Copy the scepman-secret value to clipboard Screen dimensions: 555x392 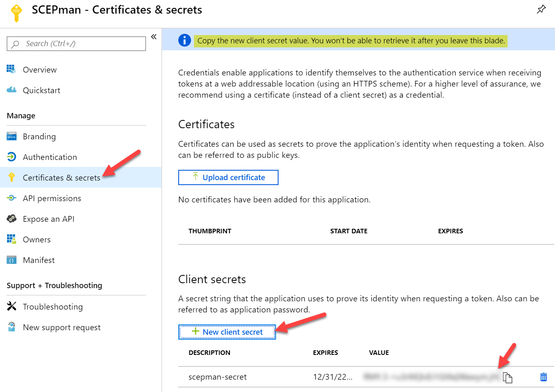tap(508, 377)
